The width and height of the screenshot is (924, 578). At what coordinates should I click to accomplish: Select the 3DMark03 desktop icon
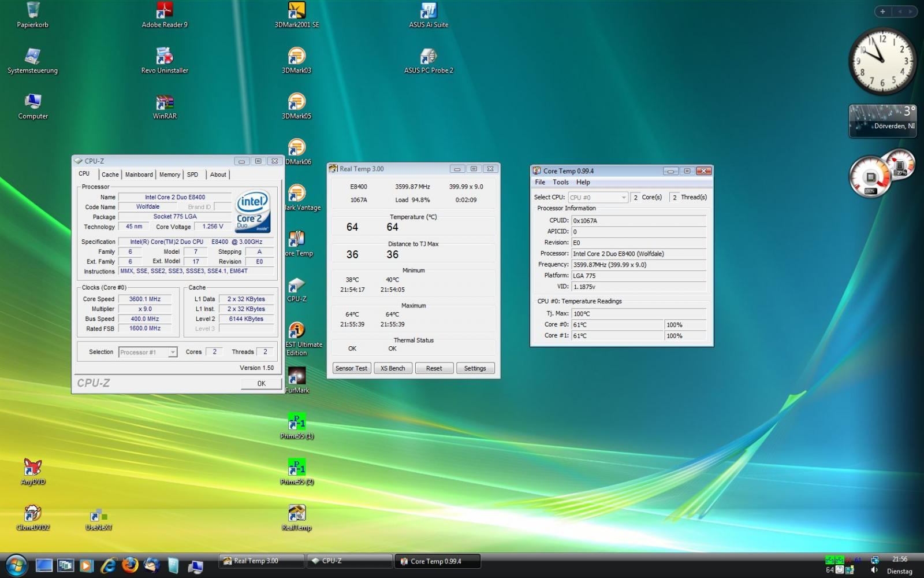click(x=296, y=61)
